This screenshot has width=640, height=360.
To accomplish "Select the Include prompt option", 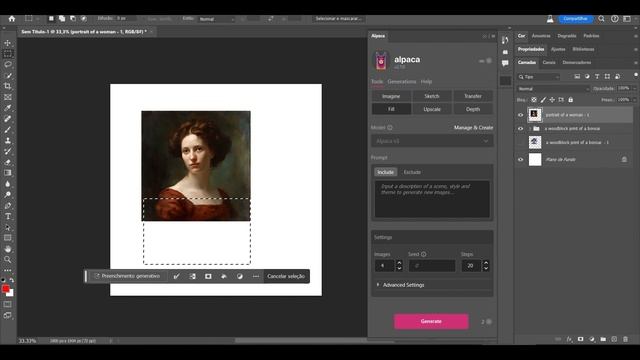I will click(385, 172).
